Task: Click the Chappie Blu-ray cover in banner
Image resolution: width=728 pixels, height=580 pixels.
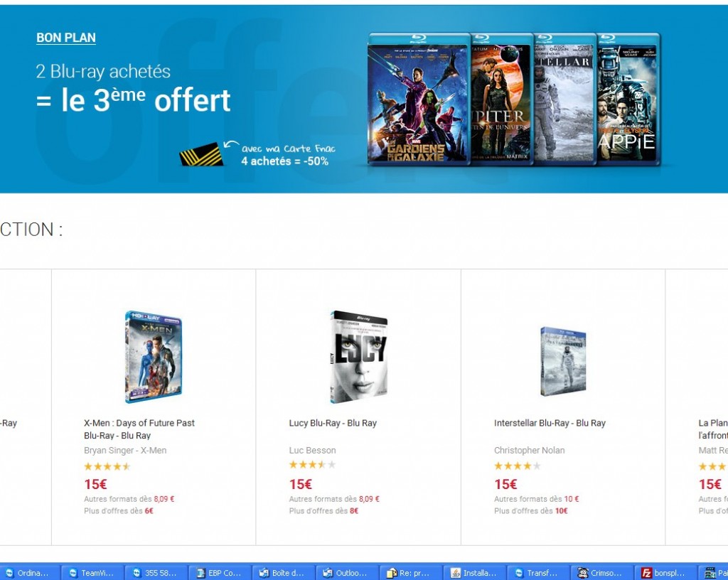Action: tap(628, 99)
